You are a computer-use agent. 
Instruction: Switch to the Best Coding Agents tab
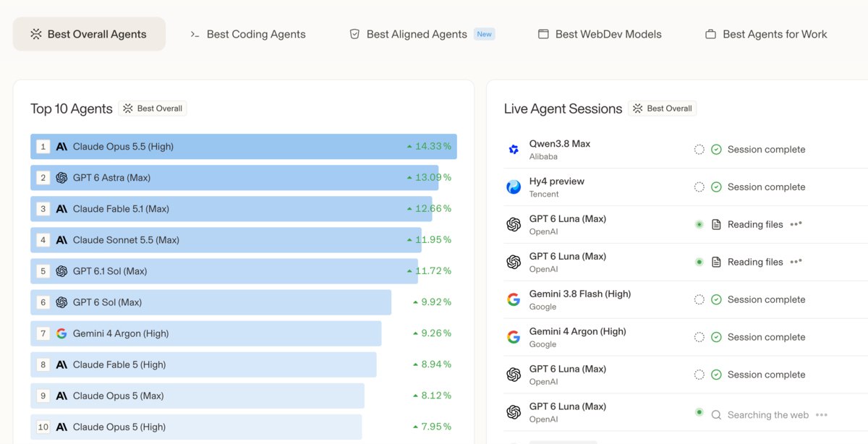coord(248,34)
